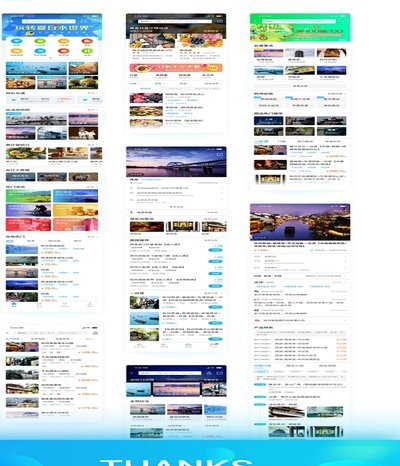Screen dimensions: 400x466
Task: Tap the red category icon in the second row
Action: pyautogui.click(x=63, y=51)
